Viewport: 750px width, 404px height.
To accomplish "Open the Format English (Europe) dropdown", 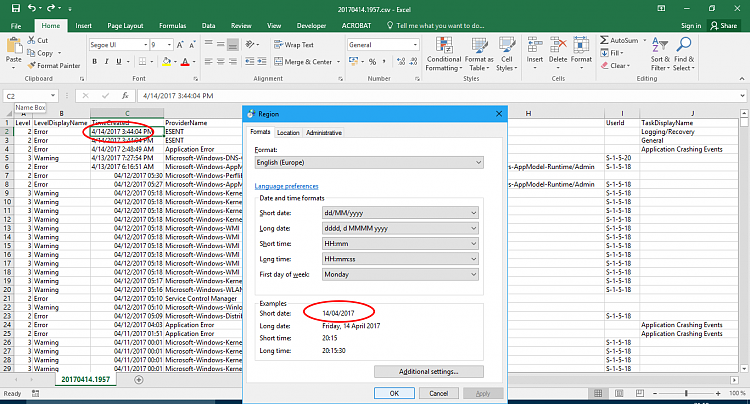I will point(369,163).
